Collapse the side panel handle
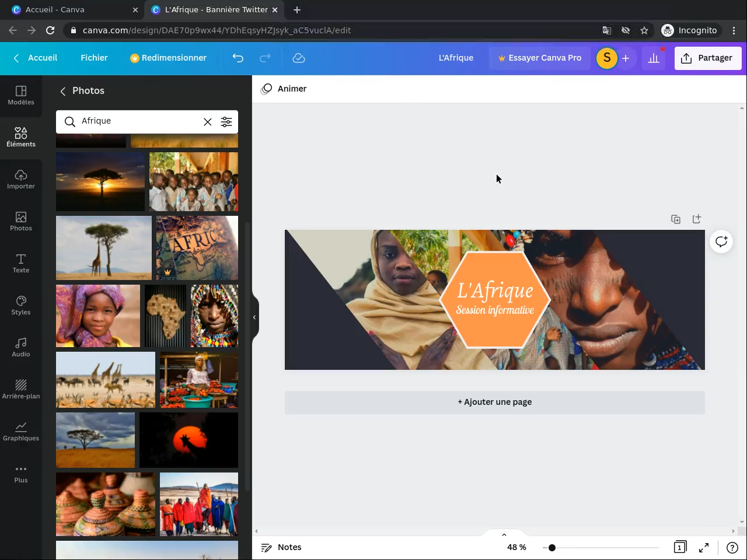The image size is (747, 560). pyautogui.click(x=254, y=317)
